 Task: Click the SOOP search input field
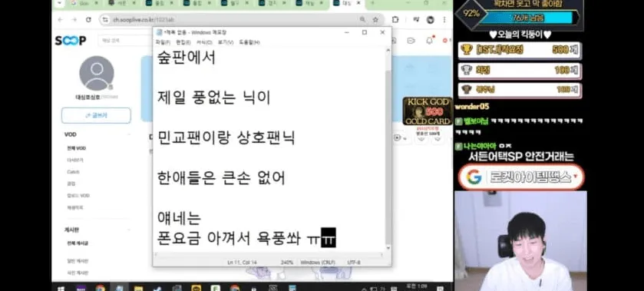pyautogui.click(x=125, y=41)
